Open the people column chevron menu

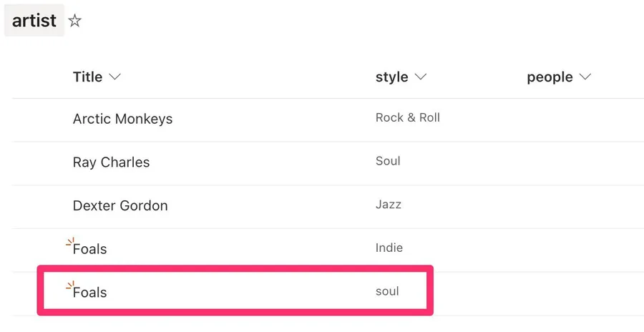pos(585,77)
